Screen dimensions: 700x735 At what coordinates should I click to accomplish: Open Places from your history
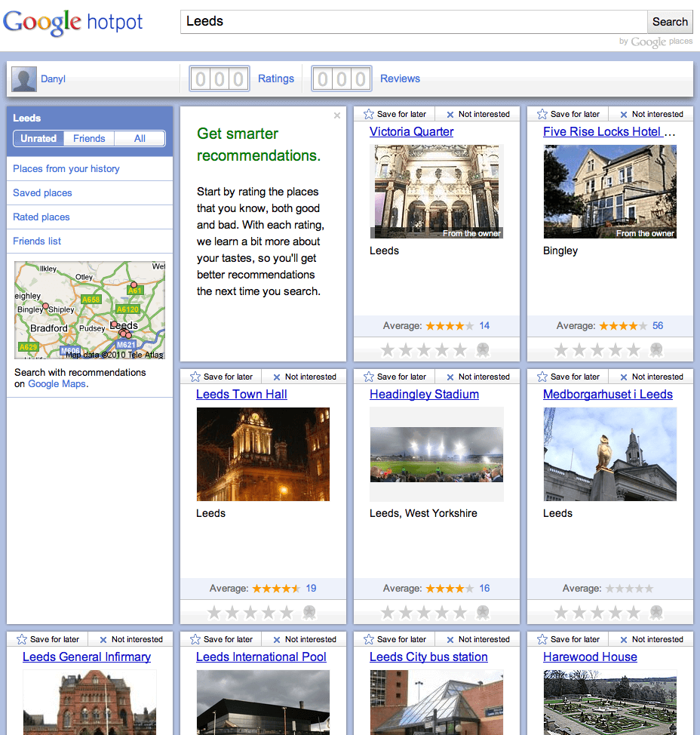click(x=66, y=169)
